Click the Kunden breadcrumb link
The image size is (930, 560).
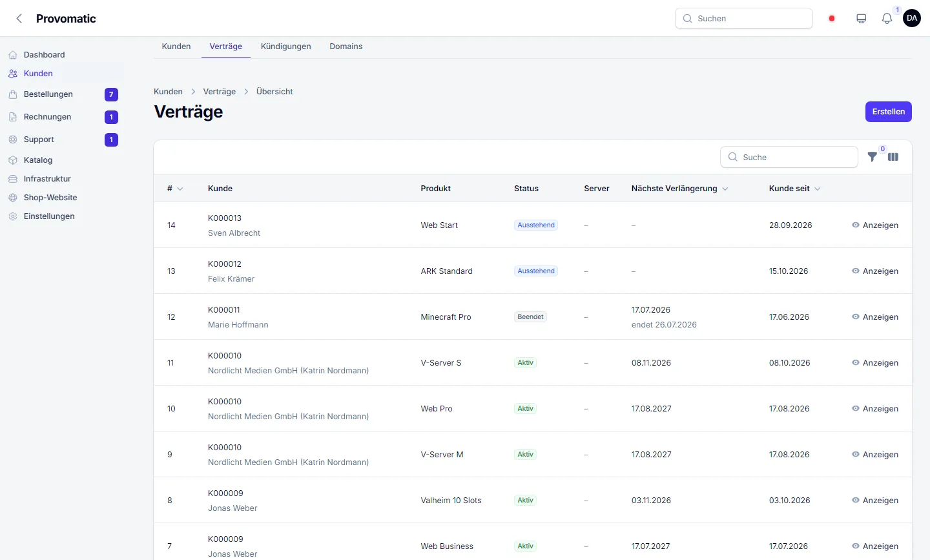[168, 92]
